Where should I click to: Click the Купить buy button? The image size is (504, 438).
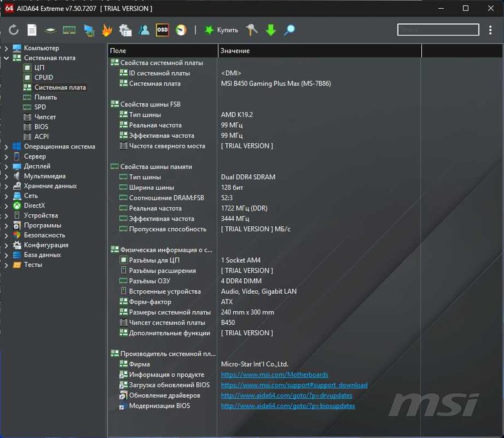(x=221, y=30)
